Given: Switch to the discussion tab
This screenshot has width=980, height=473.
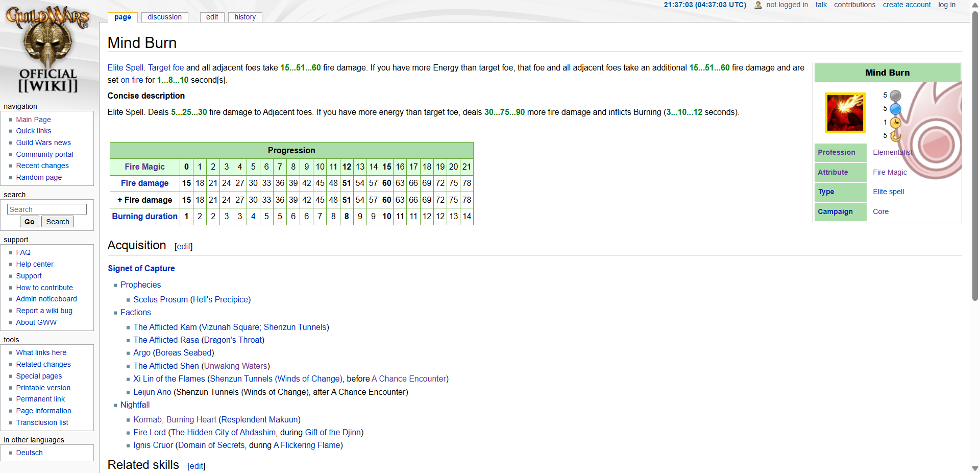Looking at the screenshot, I should 164,17.
